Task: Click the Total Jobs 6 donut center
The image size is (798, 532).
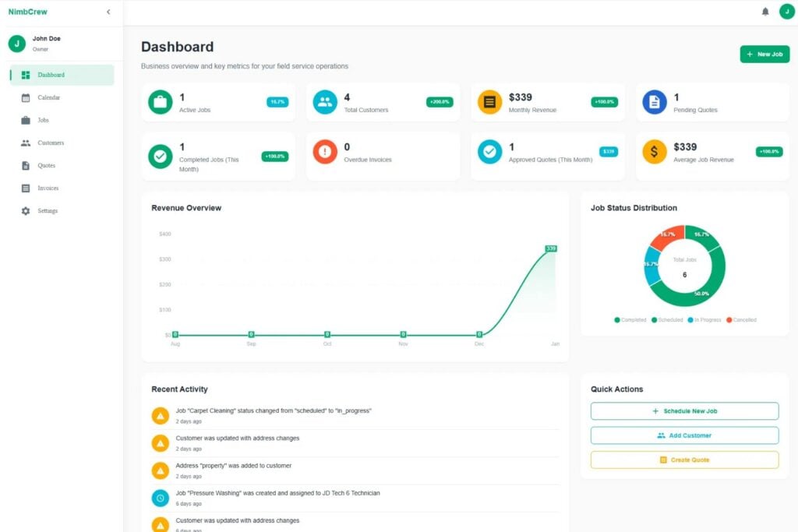Action: click(684, 268)
